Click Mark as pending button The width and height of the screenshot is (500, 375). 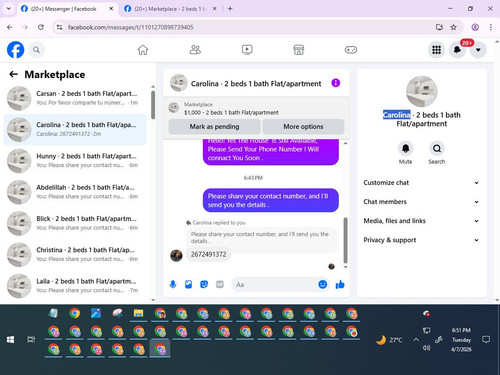tap(214, 127)
